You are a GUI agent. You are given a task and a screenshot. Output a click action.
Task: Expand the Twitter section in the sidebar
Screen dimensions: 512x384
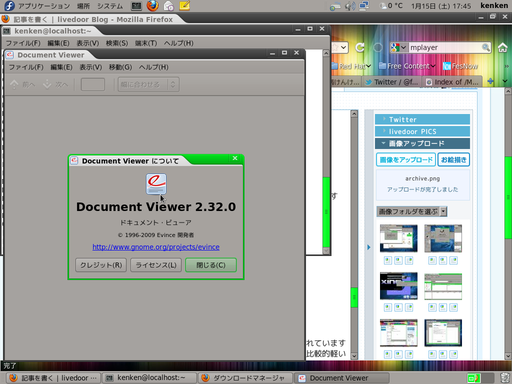(x=422, y=119)
